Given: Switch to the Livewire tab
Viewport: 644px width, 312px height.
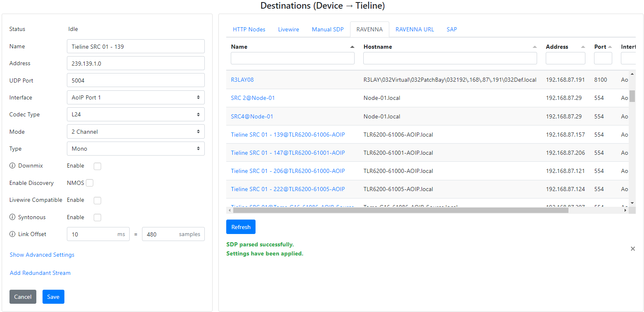Looking at the screenshot, I should [x=289, y=30].
